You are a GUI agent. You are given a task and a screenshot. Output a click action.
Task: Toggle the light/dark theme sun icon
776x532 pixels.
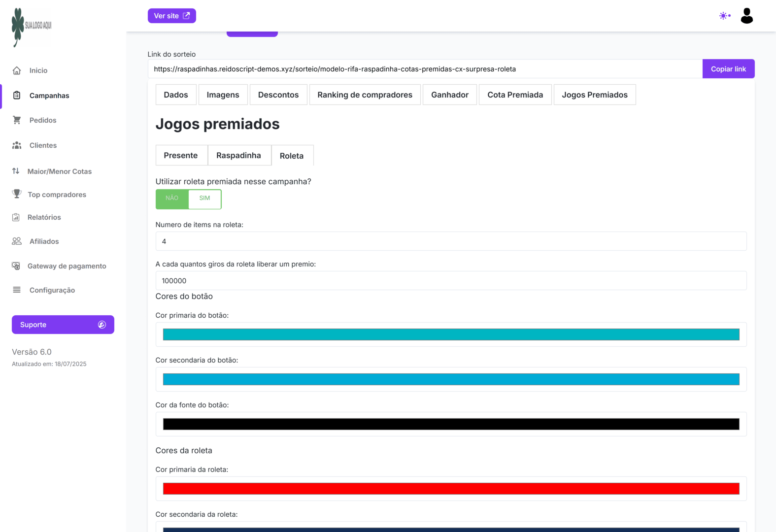[x=724, y=16]
